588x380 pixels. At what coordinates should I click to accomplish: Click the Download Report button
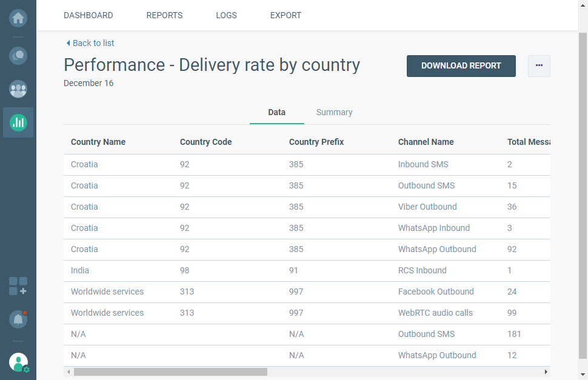(461, 65)
